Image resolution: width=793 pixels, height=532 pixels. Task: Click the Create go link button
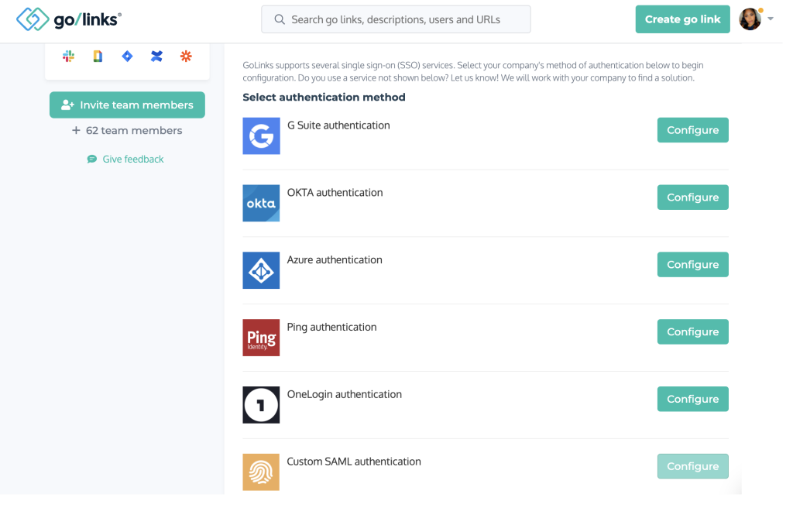(682, 19)
